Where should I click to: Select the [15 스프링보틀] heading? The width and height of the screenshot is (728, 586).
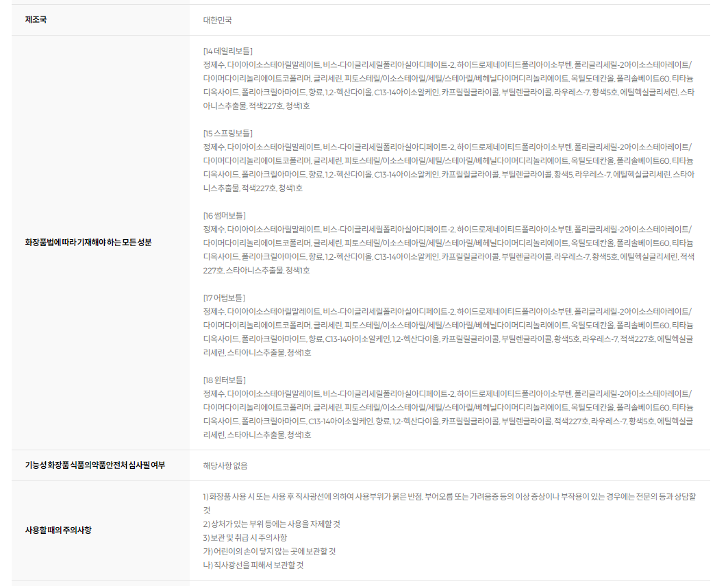(227, 133)
